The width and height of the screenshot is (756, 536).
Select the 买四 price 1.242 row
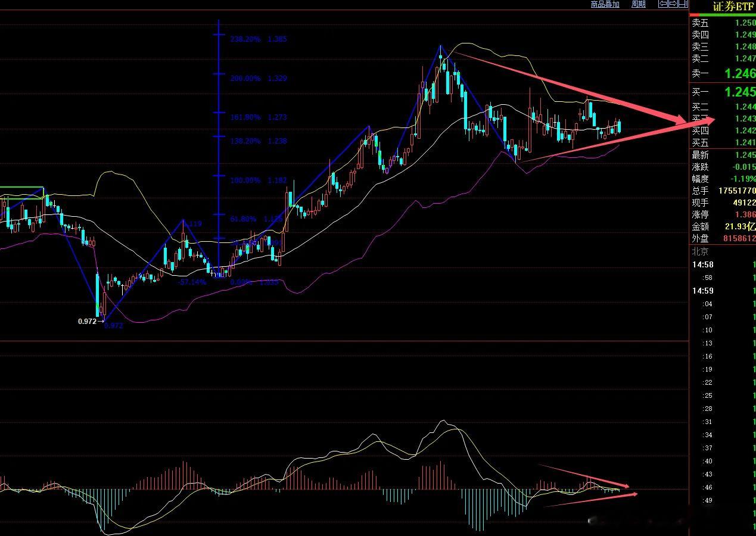tap(723, 130)
